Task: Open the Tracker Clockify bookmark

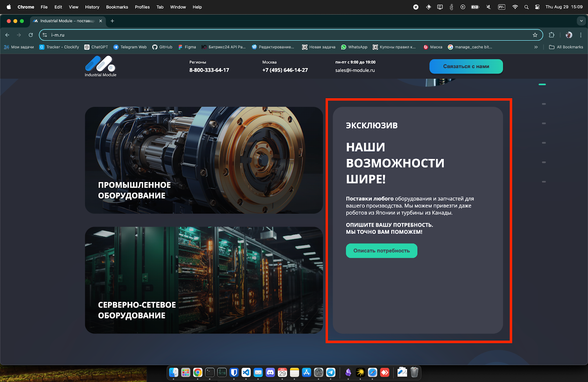Action: pyautogui.click(x=59, y=47)
